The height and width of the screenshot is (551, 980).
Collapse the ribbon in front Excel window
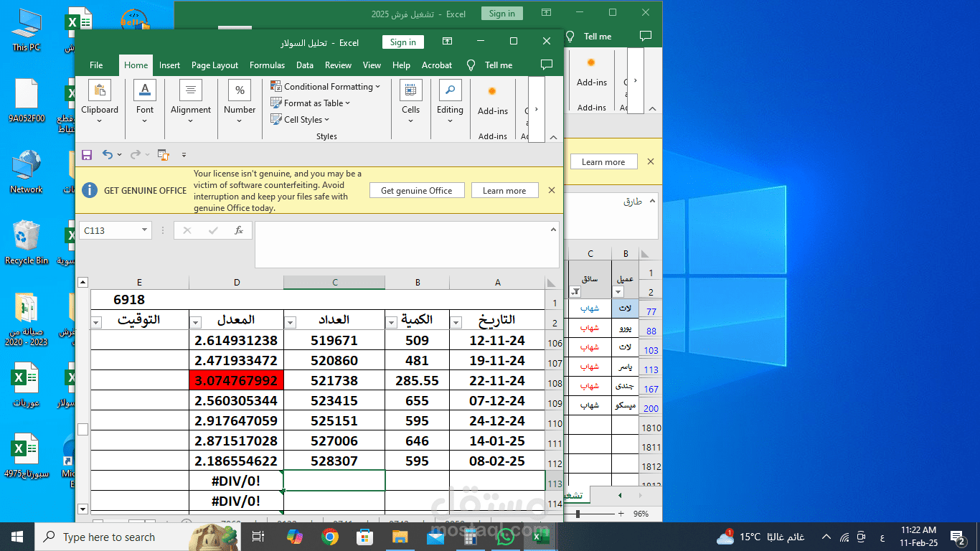pyautogui.click(x=553, y=137)
